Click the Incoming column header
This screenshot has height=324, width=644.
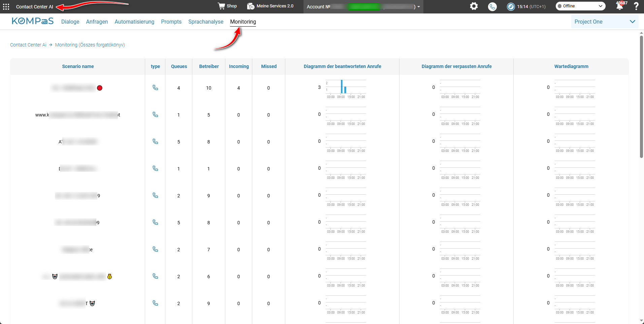point(239,66)
